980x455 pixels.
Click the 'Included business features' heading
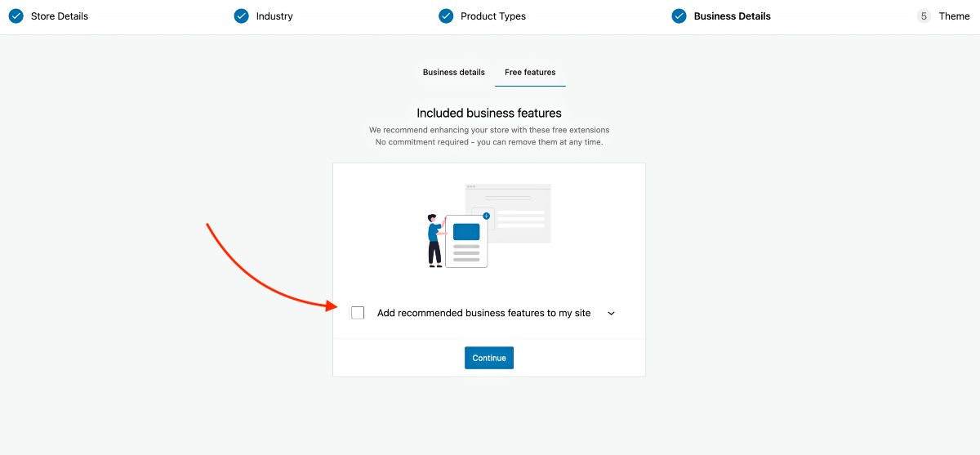tap(489, 113)
